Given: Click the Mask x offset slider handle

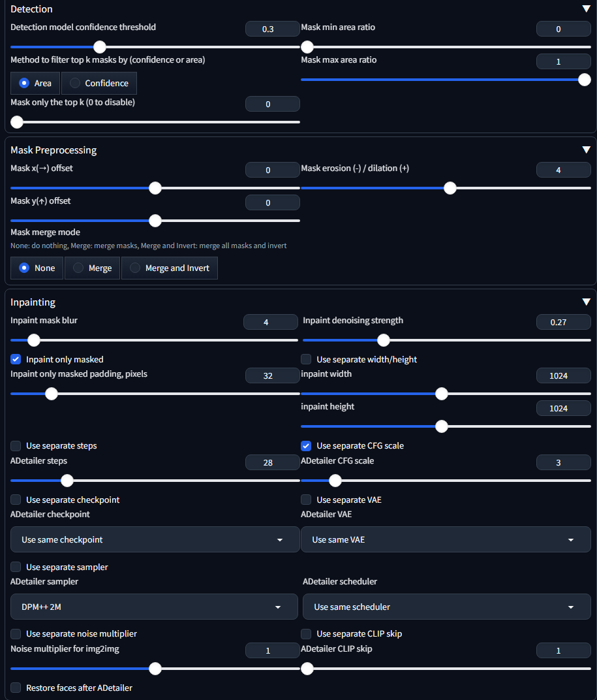Looking at the screenshot, I should pos(155,188).
